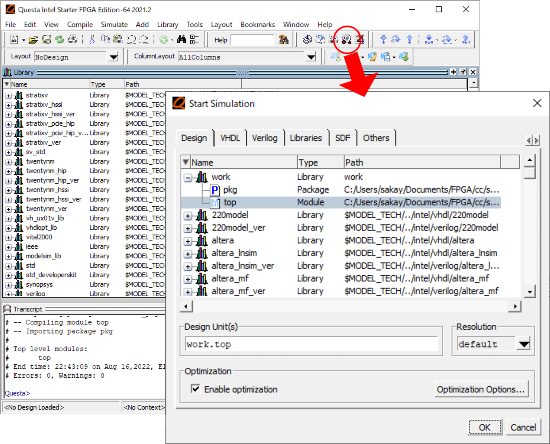This screenshot has height=444, width=550.
Task: Cancel the Start Simulation dialog
Action: [x=523, y=427]
